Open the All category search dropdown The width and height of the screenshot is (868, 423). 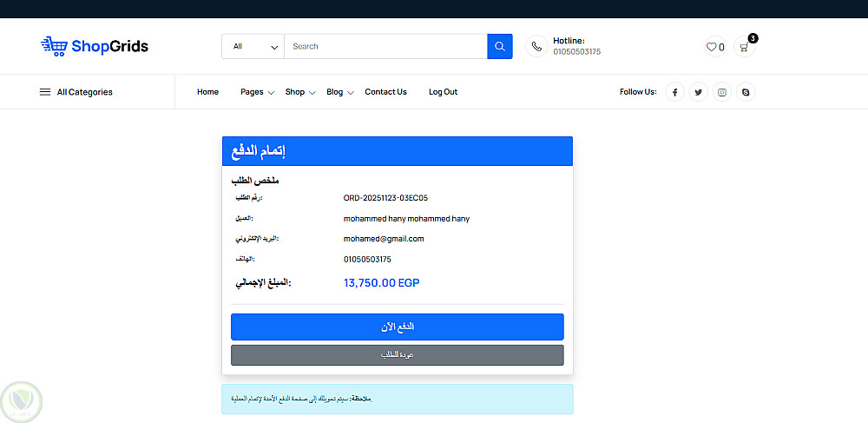(x=253, y=47)
